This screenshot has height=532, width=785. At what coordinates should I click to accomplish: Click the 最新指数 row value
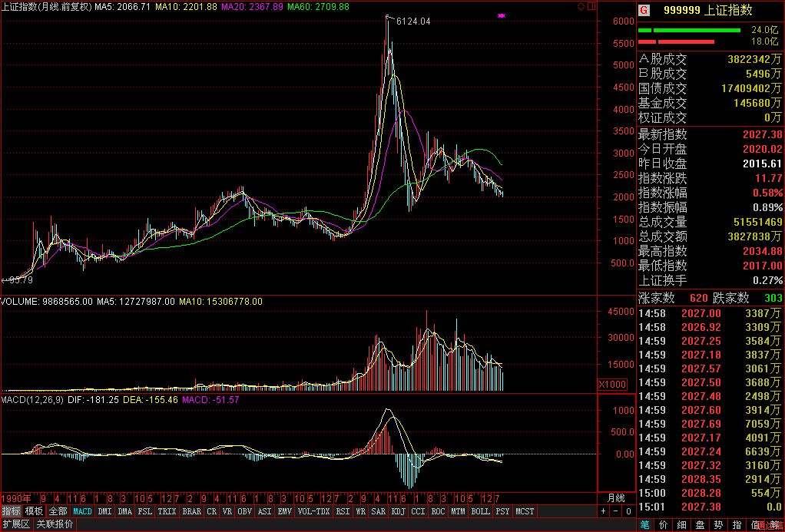tap(763, 134)
